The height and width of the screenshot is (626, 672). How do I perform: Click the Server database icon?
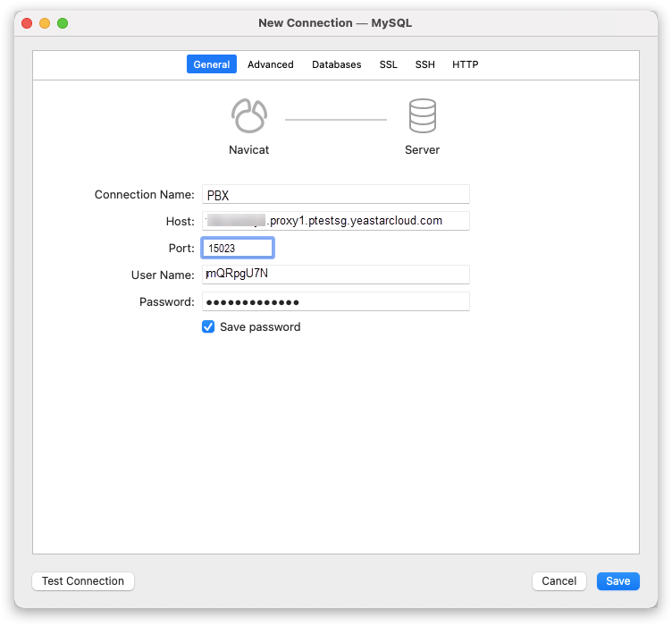point(422,116)
